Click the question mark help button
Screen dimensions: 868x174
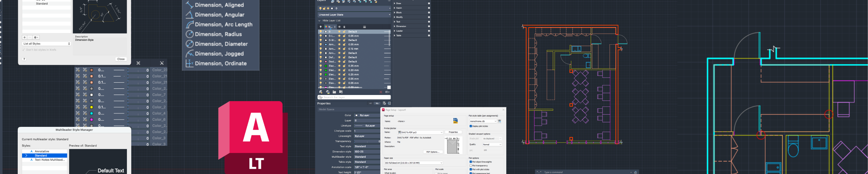point(24,59)
